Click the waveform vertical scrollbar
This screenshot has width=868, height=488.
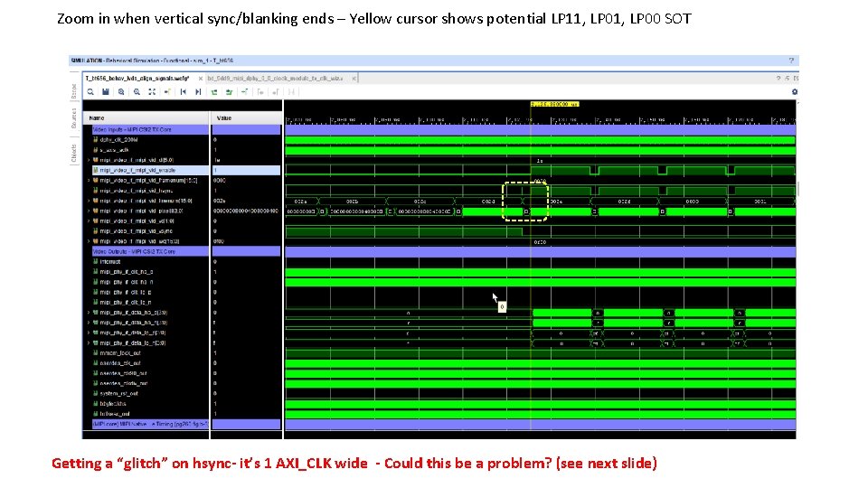pos(797,188)
